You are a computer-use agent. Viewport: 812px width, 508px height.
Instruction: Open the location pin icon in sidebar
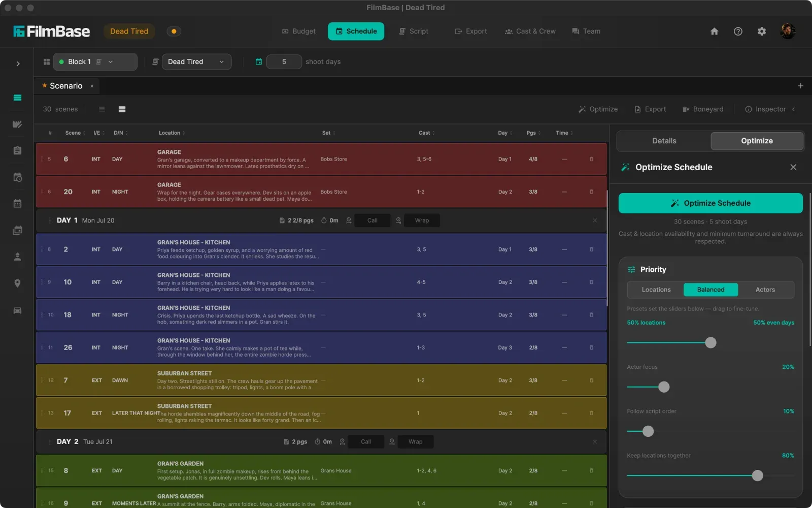17,283
